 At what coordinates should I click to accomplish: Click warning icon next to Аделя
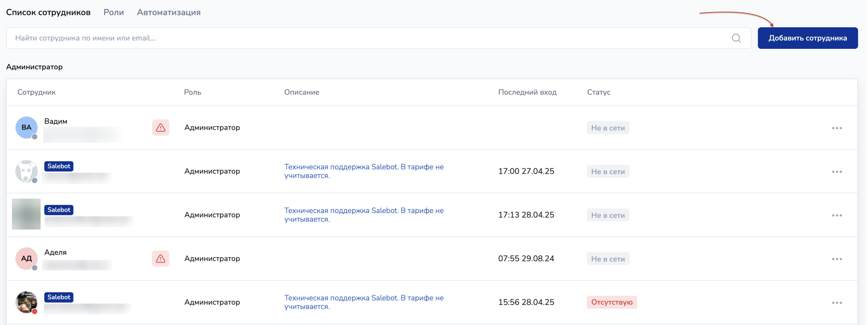(x=160, y=259)
